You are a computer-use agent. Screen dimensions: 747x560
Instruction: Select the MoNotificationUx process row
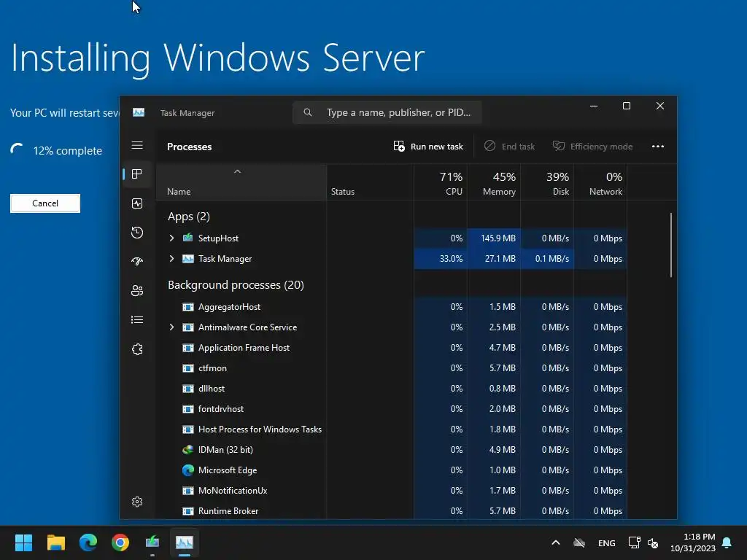(x=392, y=491)
